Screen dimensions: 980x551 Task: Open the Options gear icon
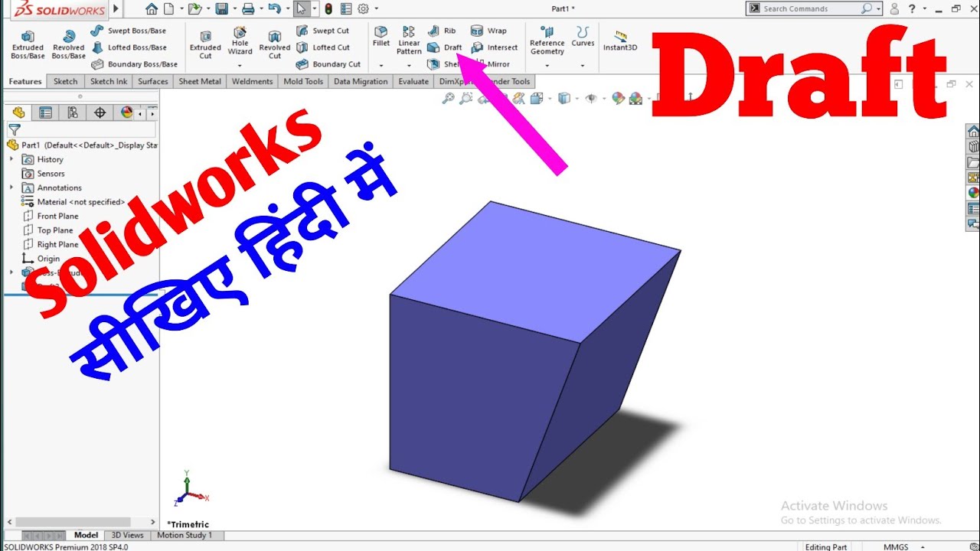coord(363,9)
